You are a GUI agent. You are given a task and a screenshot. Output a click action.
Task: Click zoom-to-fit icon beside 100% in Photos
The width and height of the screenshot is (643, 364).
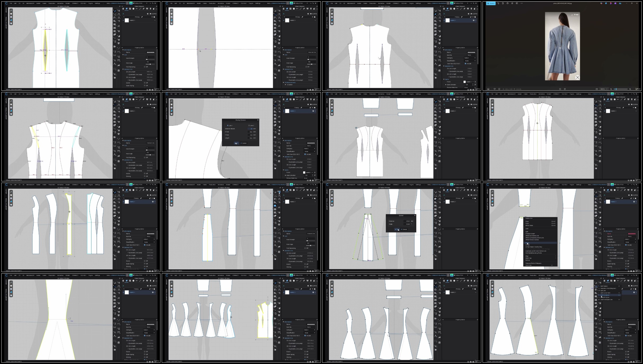(597, 89)
